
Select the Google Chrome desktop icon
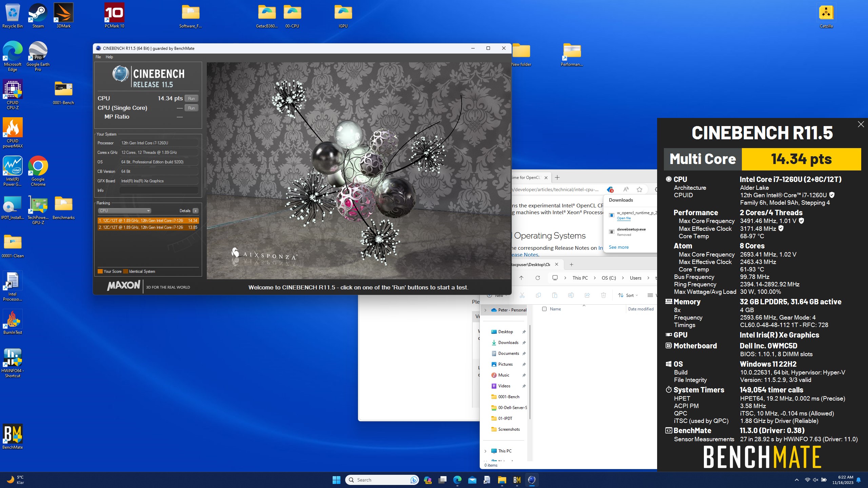[38, 171]
